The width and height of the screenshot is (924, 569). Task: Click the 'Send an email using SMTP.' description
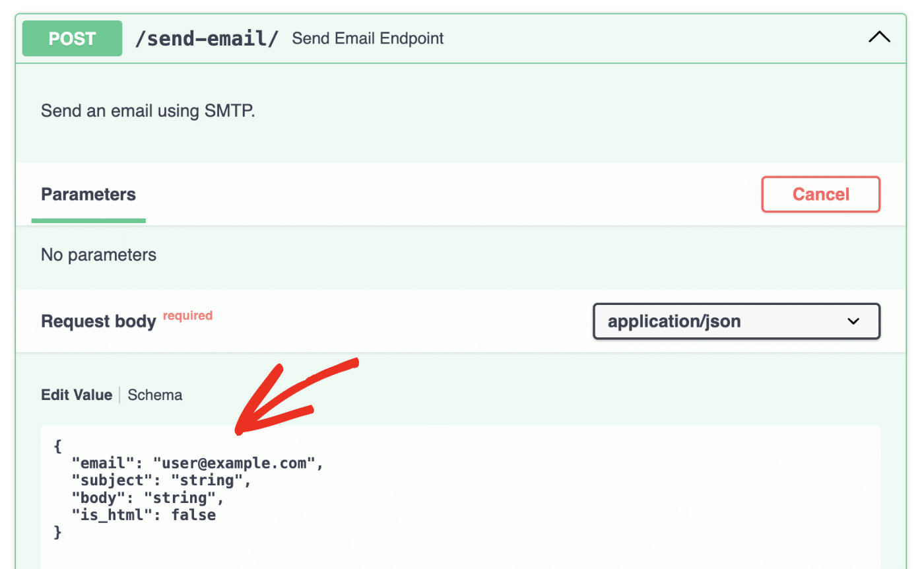(148, 111)
